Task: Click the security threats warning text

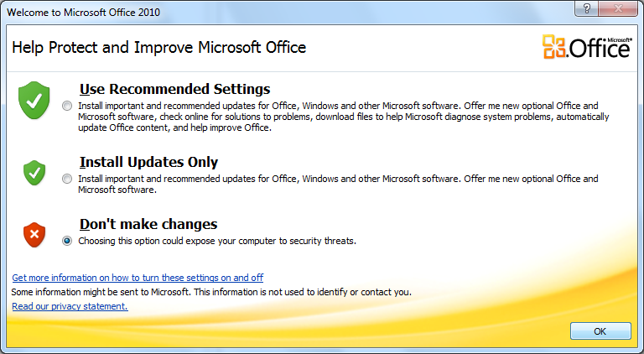Action: coord(217,241)
